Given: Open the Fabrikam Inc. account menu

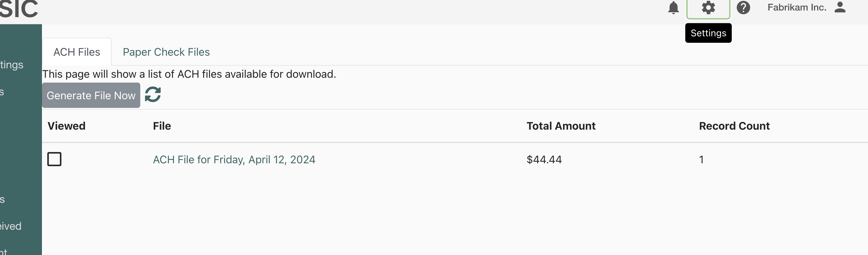Looking at the screenshot, I should pos(797,8).
